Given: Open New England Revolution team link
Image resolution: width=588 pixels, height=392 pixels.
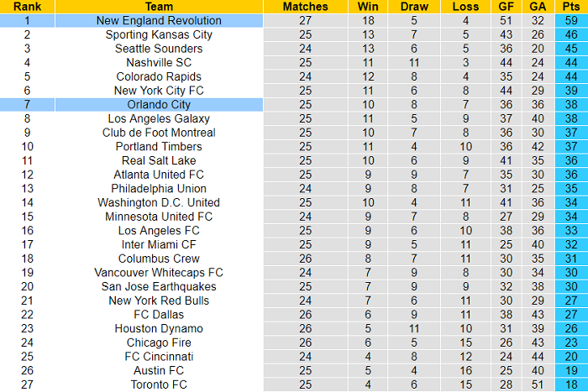Looking at the screenshot, I should [x=159, y=20].
